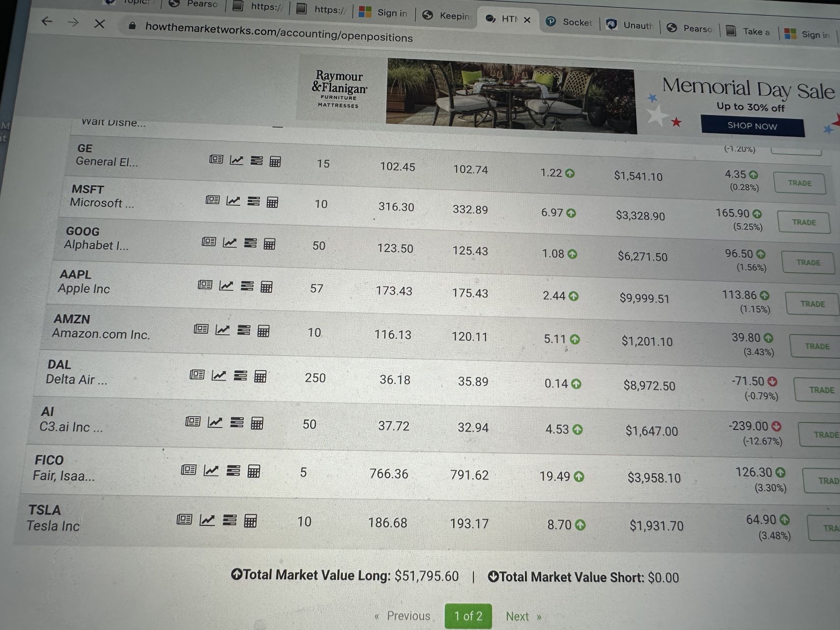Select the TSLA ticker symbol
Screen dimensions: 840x630
(x=44, y=510)
